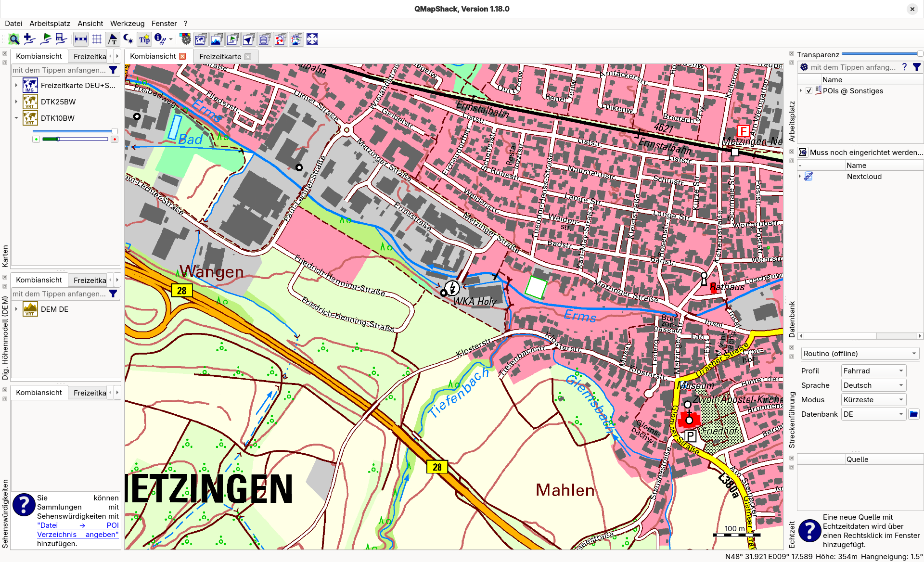
Task: Click the Transparenz slider
Action: pyautogui.click(x=881, y=54)
